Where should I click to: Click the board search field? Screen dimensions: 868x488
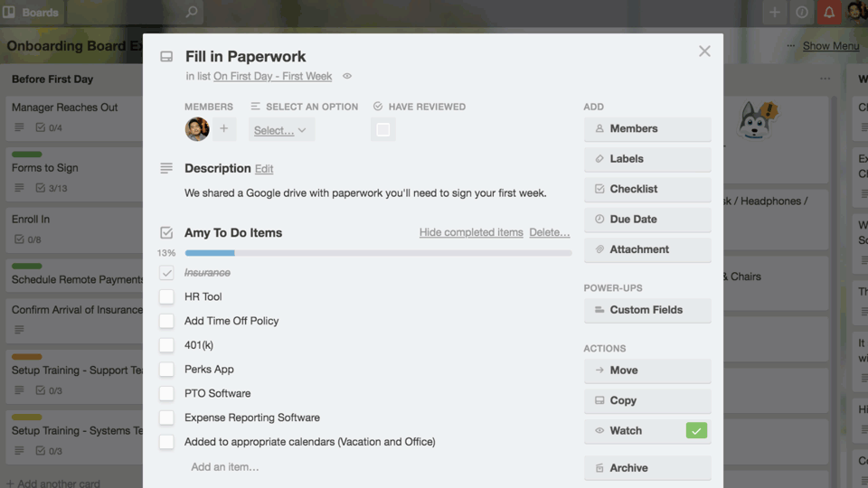click(x=135, y=12)
